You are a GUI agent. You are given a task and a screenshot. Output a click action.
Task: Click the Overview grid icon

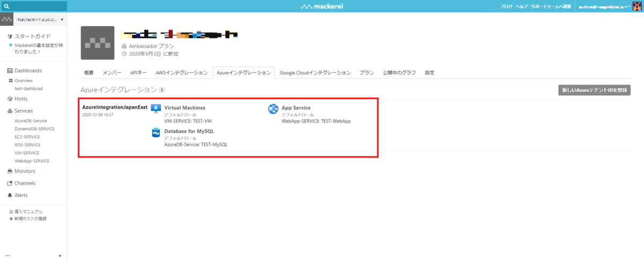pyautogui.click(x=10, y=80)
